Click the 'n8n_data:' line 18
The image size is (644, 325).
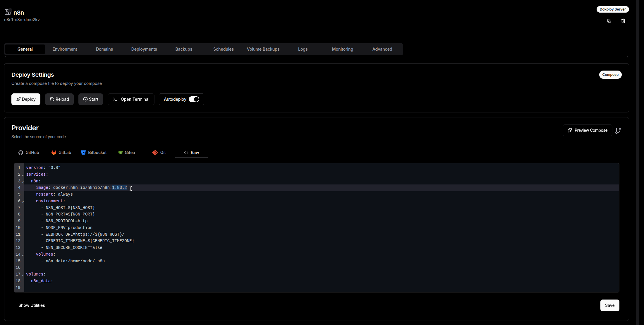(x=322, y=281)
